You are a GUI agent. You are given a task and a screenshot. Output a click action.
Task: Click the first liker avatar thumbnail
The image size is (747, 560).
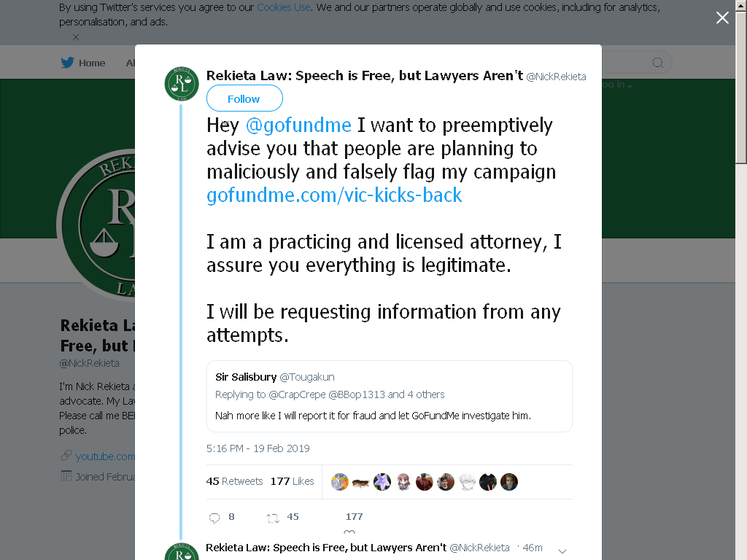[x=340, y=482]
